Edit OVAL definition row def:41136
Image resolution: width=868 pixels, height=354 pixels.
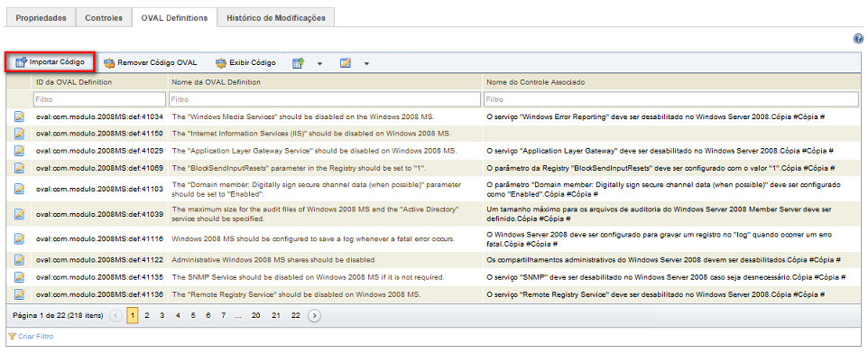(19, 294)
